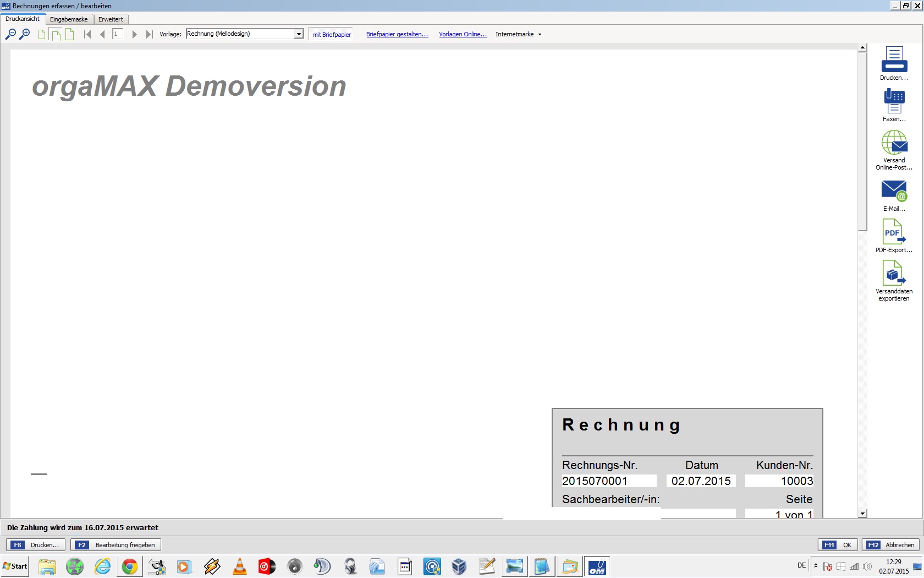Export invoice using the PDF-Export icon
This screenshot has width=924, height=578.
(x=894, y=232)
